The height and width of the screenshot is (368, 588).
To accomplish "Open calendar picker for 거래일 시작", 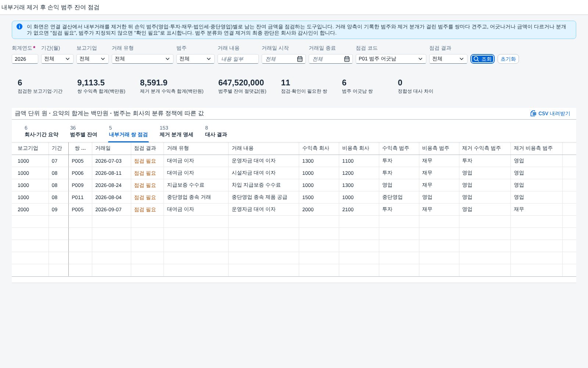I will (x=300, y=59).
